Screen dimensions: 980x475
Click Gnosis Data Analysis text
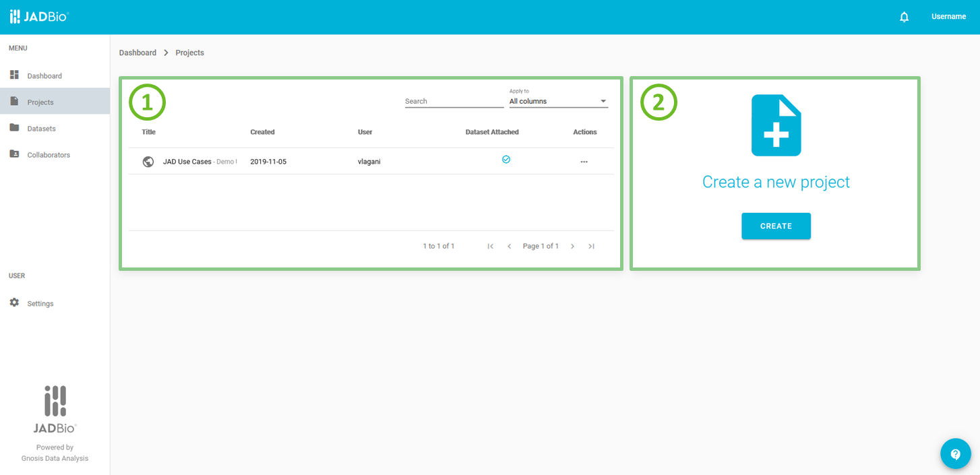coord(55,458)
